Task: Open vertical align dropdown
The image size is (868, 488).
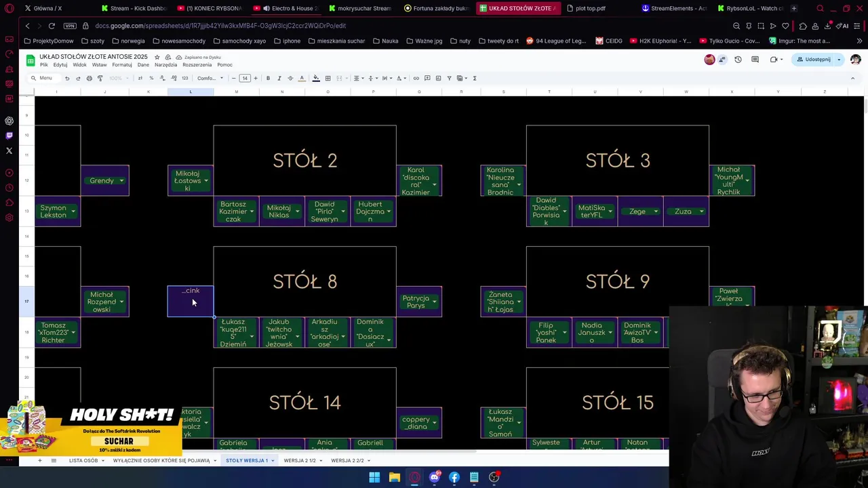Action: [372, 78]
